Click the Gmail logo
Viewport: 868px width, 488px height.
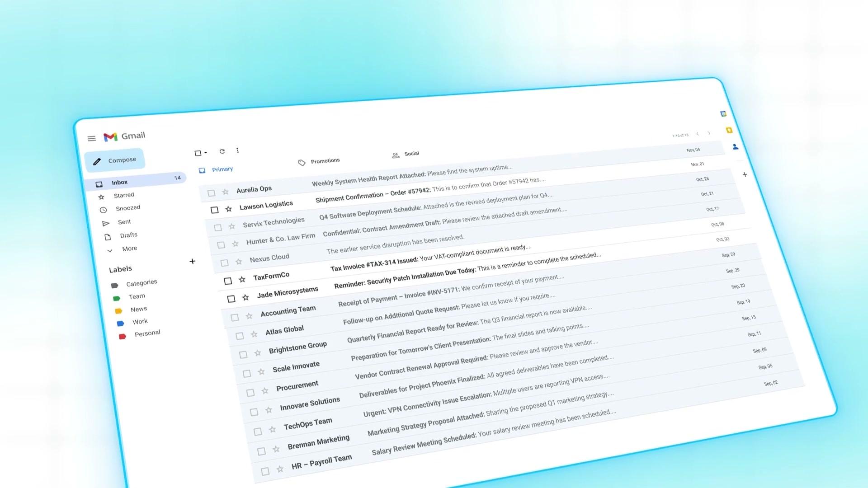[124, 136]
